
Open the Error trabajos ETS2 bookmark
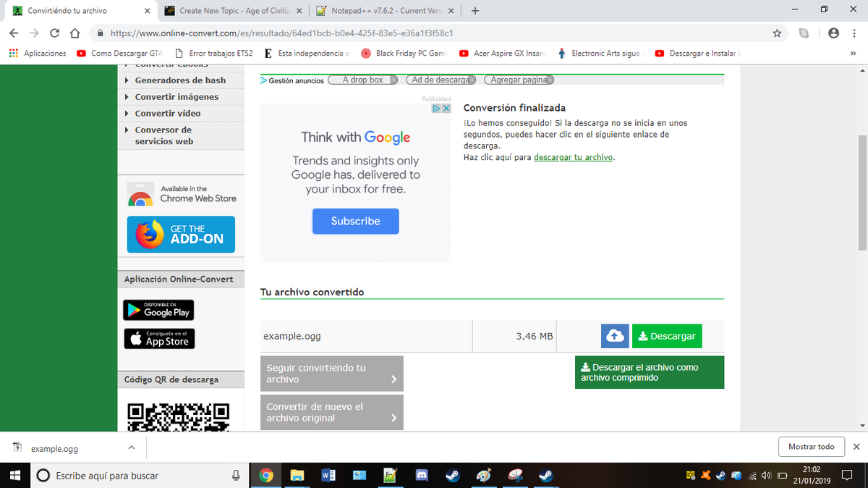(x=213, y=53)
